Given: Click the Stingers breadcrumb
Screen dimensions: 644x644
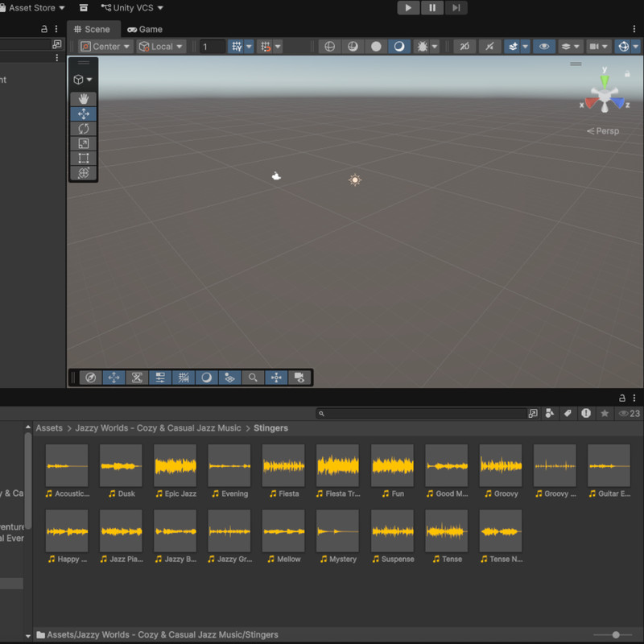Looking at the screenshot, I should click(x=270, y=428).
